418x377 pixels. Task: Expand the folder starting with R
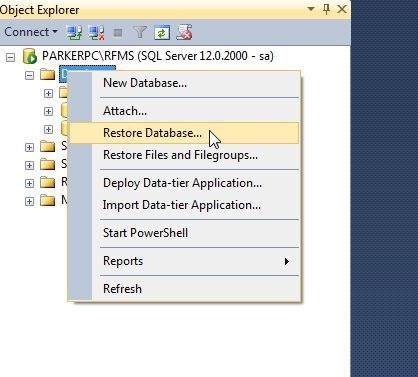point(29,183)
